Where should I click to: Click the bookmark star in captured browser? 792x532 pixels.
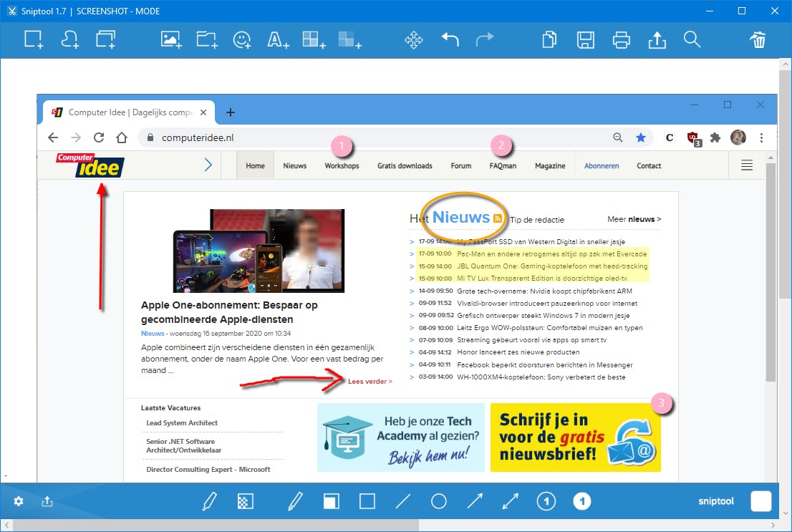click(641, 137)
